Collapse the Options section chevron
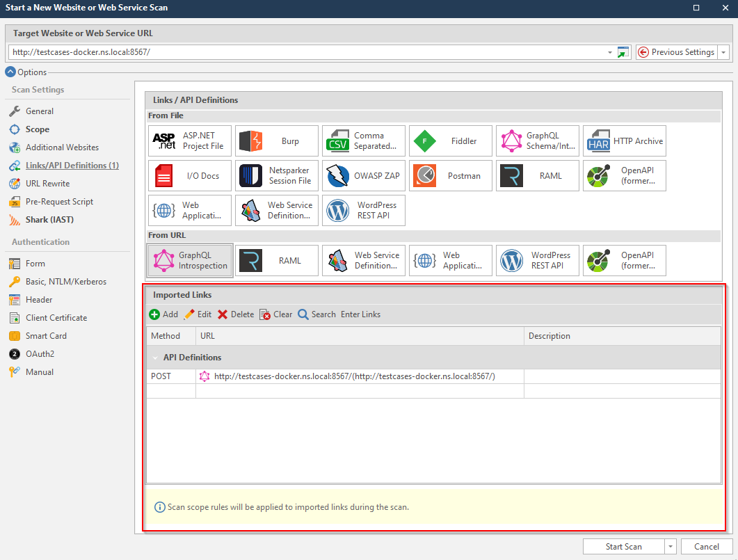Screen dimensions: 738x560 tap(10, 72)
